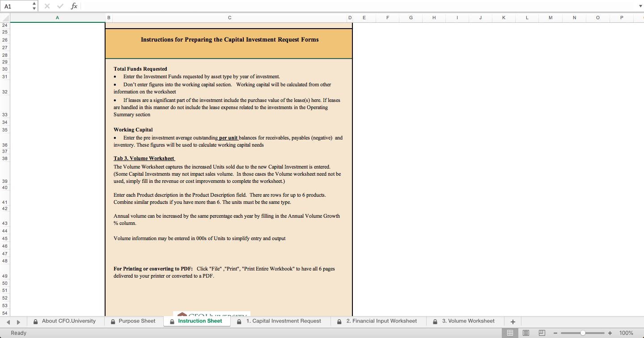Switch to the Purpose Sheet tab
The width and height of the screenshot is (644, 338).
tap(133, 321)
